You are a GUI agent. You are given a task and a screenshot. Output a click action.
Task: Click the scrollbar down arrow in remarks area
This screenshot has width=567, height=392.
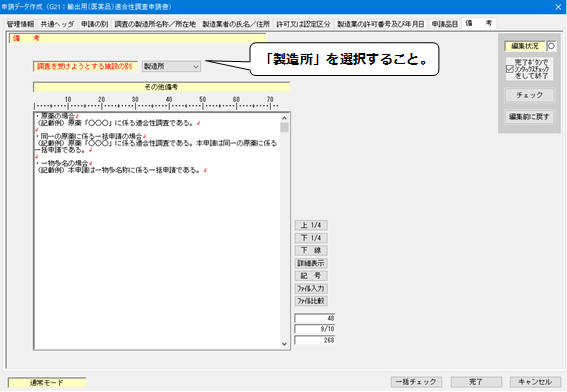tap(284, 344)
